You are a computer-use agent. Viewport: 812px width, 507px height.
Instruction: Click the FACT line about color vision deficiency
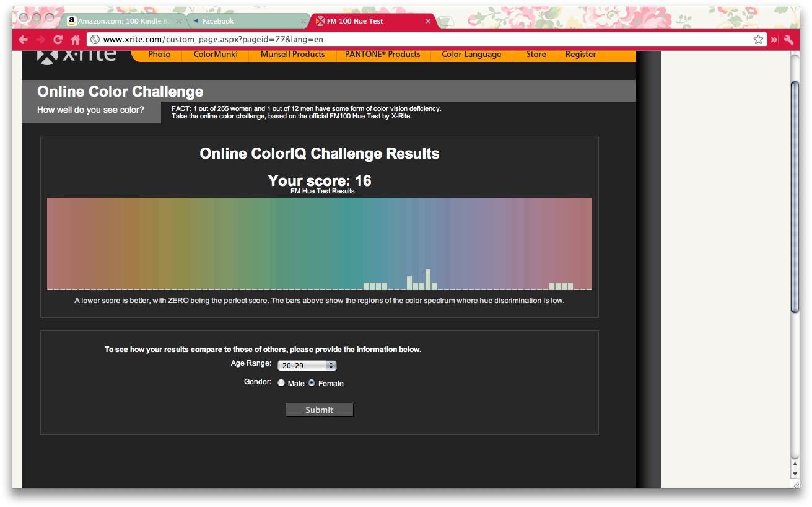pyautogui.click(x=306, y=108)
